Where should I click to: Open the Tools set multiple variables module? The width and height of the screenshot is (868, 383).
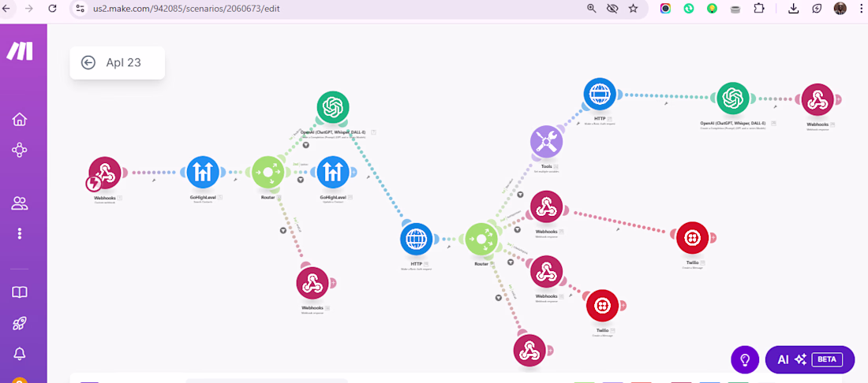(546, 142)
